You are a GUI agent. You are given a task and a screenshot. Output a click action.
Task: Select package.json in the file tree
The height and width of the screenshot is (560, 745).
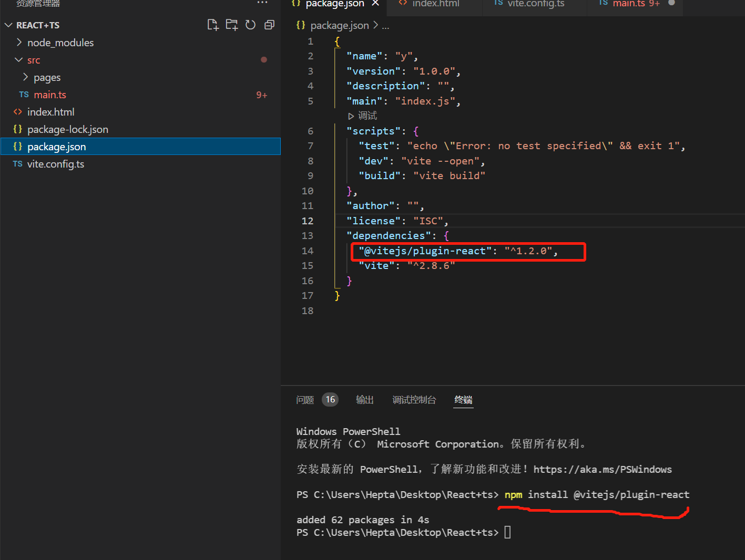tap(140, 147)
